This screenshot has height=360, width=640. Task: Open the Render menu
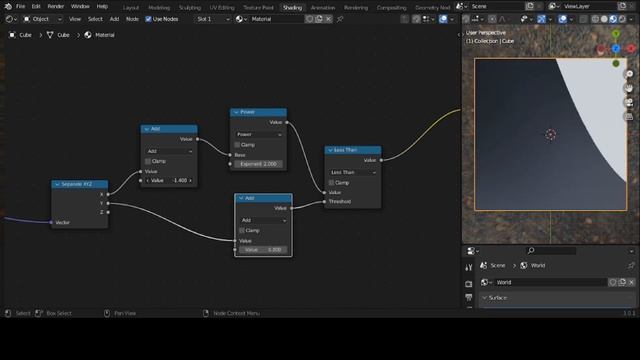[56, 7]
